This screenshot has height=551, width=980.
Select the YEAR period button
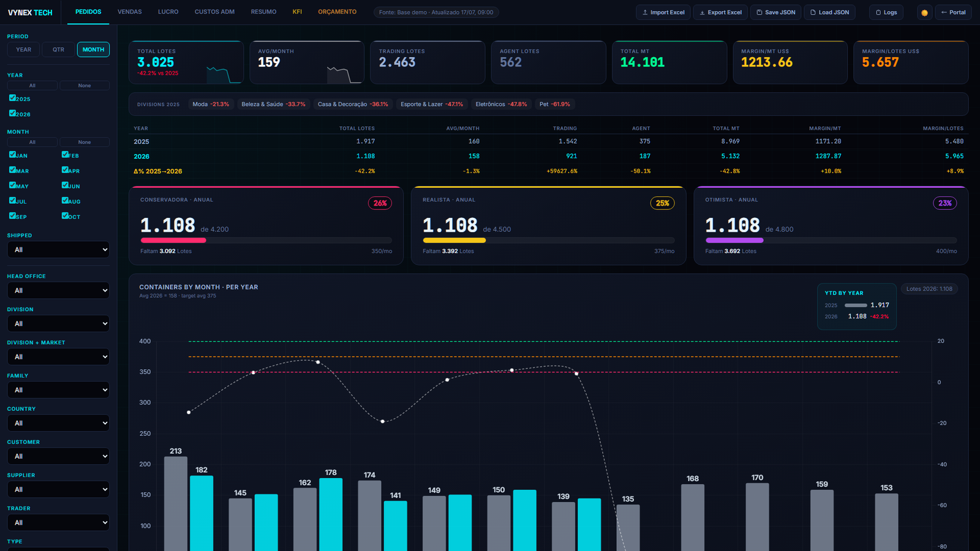tap(24, 50)
